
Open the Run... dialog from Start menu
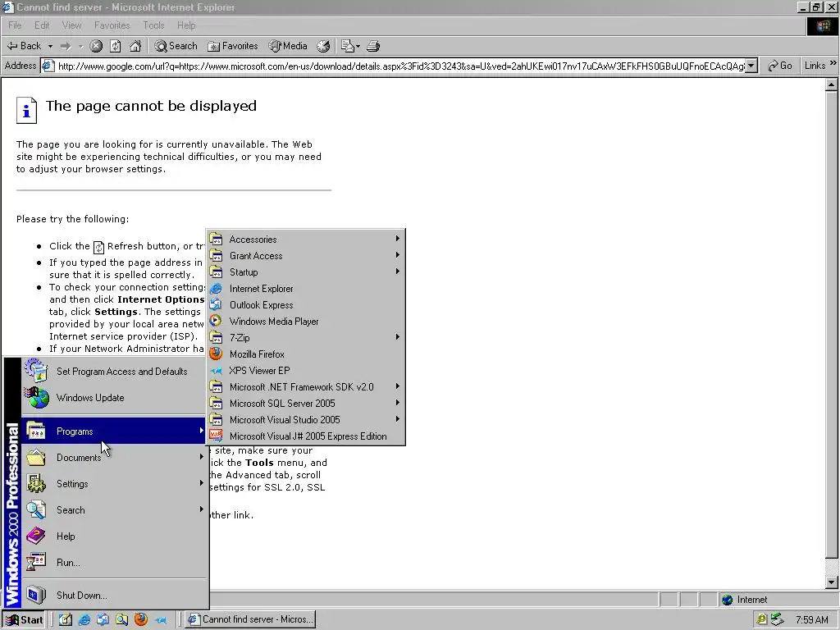click(x=114, y=563)
